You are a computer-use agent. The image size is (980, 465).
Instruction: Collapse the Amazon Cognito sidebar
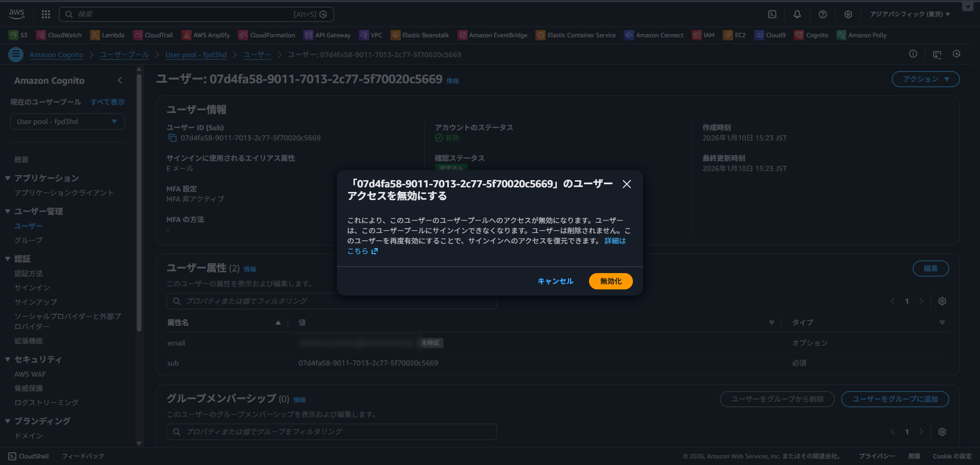[120, 80]
